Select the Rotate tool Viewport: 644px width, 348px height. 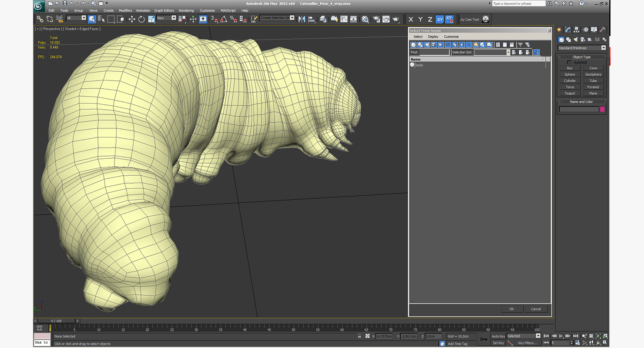point(141,19)
